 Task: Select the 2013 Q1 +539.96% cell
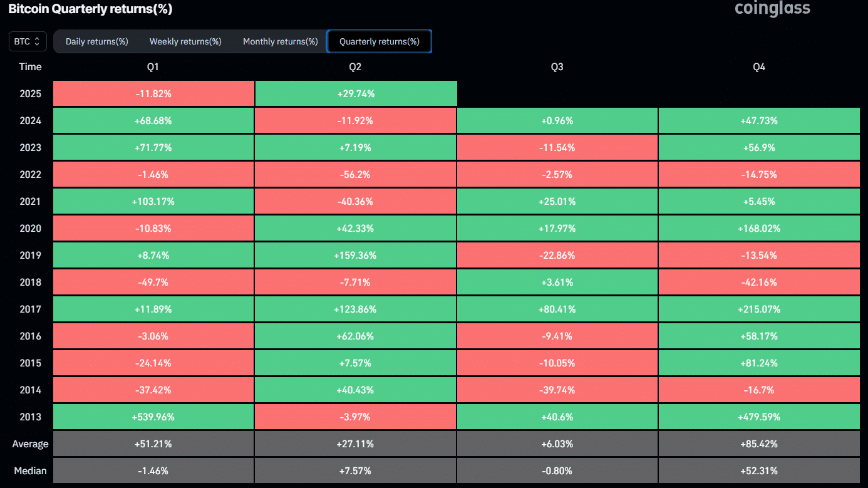click(x=153, y=417)
